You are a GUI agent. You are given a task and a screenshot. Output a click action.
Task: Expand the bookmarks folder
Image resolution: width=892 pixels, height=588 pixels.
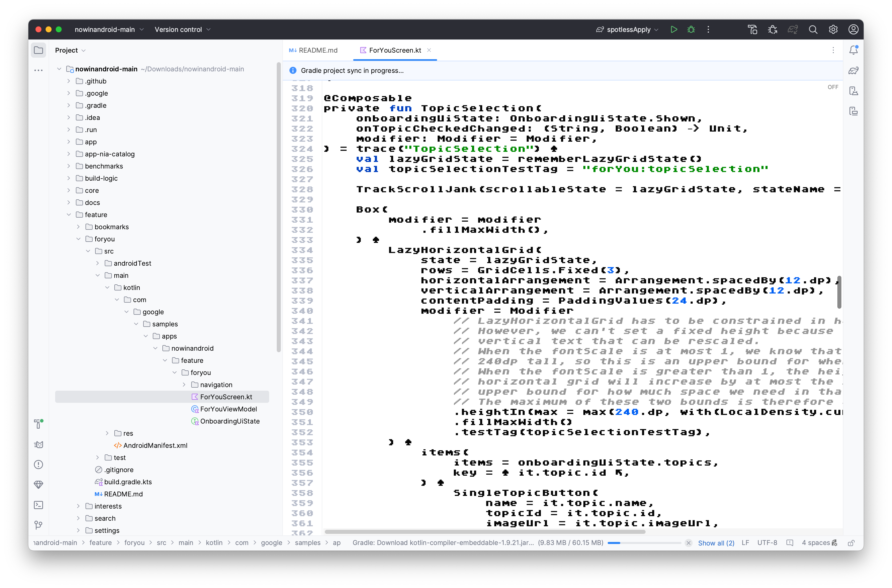click(78, 227)
